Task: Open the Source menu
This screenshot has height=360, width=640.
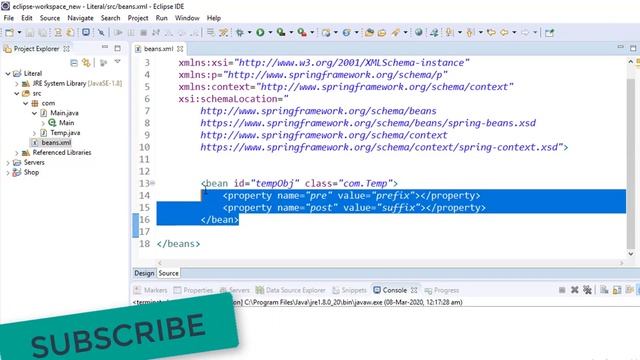Action: click(x=50, y=18)
